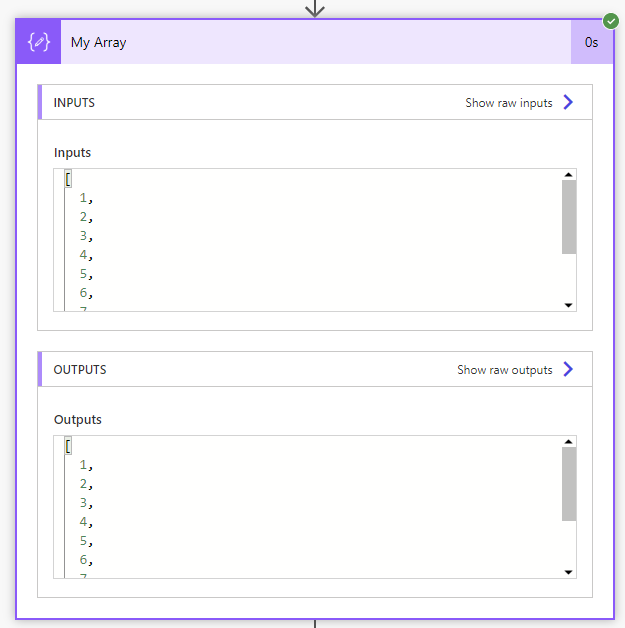
Task: Click the Inputs scrollbar down arrow
Action: pyautogui.click(x=569, y=305)
